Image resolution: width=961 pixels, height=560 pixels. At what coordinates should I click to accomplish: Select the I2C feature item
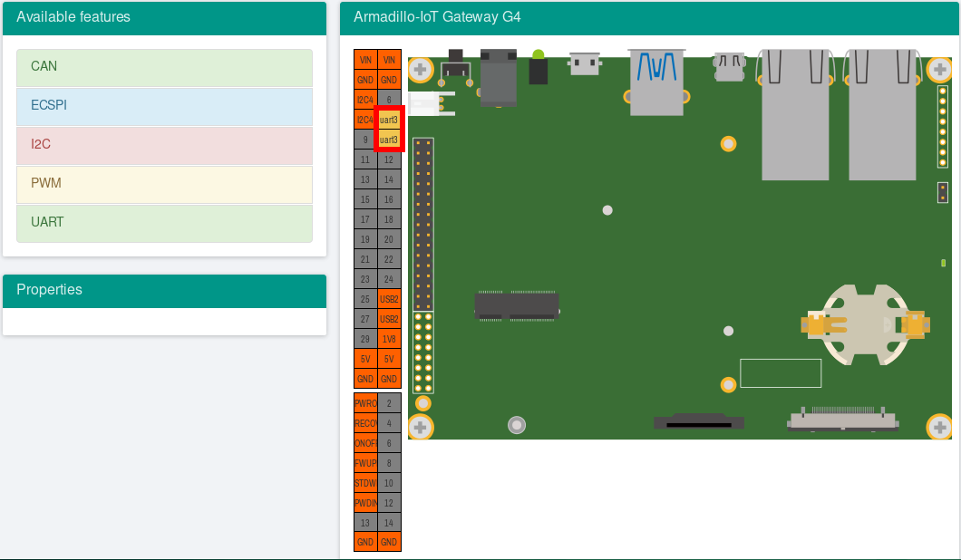click(x=164, y=145)
